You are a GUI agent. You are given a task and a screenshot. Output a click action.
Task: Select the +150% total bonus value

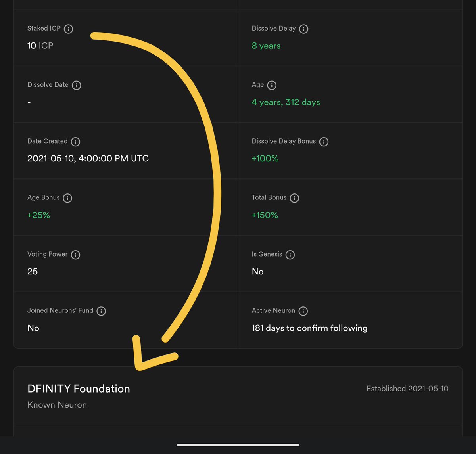[265, 215]
